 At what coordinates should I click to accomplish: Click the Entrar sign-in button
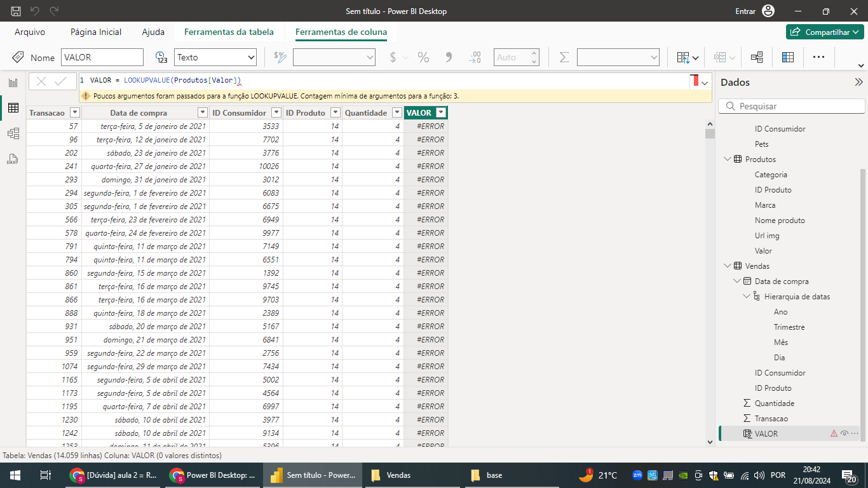coord(745,11)
